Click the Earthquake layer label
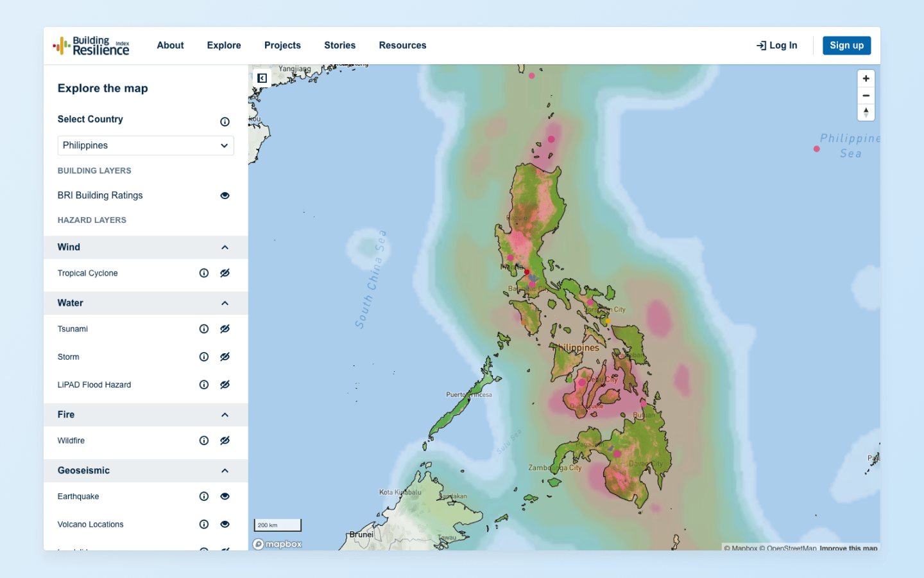 click(x=78, y=496)
